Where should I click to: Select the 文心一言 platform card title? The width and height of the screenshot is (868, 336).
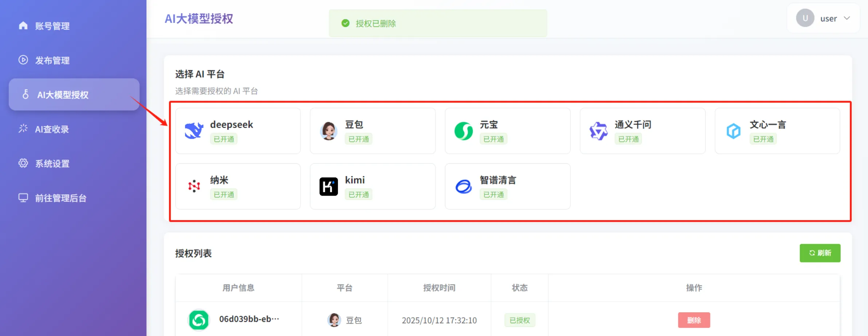(x=768, y=124)
